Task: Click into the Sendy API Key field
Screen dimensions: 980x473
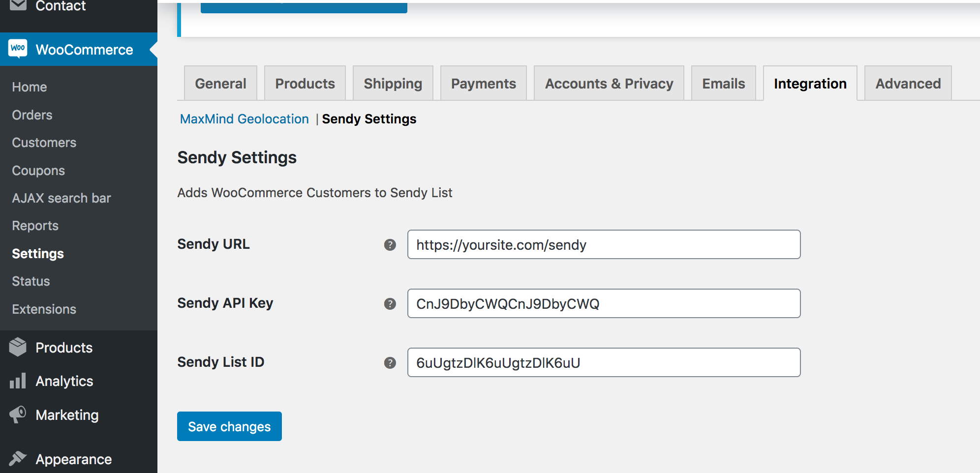Action: [x=604, y=303]
